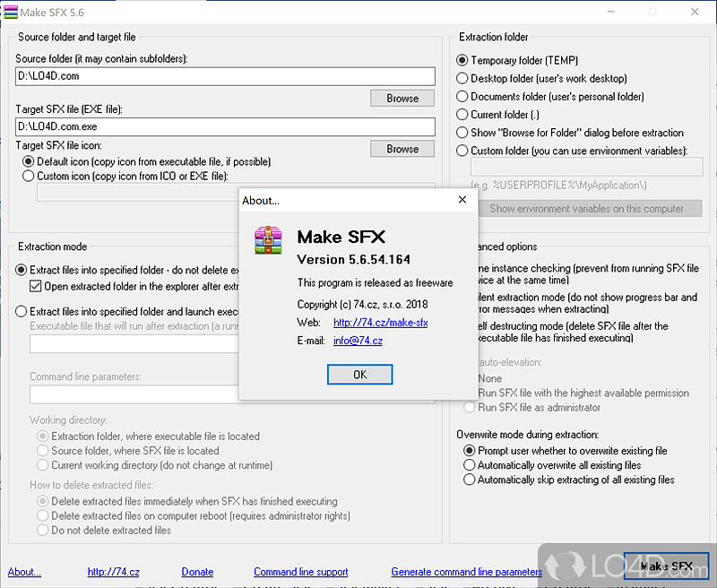
Task: Click the Make SFX button
Action: point(666,566)
